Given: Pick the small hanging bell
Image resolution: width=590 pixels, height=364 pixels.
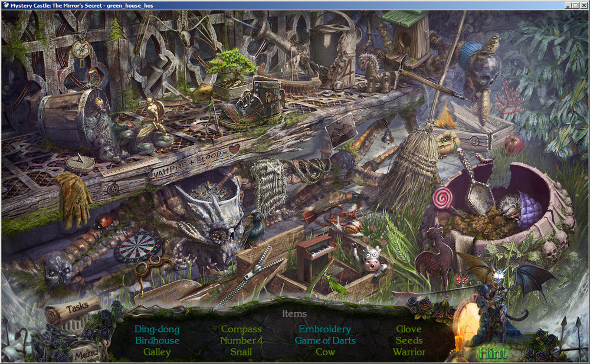Looking at the screenshot, I should 388,136.
